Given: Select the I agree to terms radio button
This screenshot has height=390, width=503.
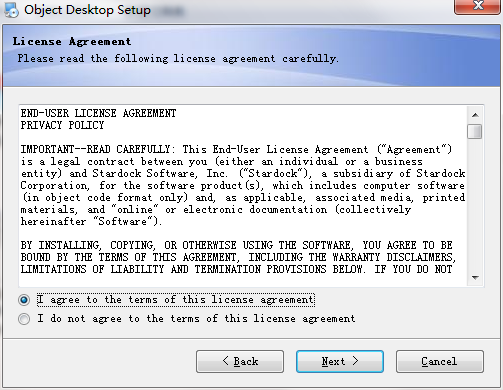Looking at the screenshot, I should click(24, 300).
